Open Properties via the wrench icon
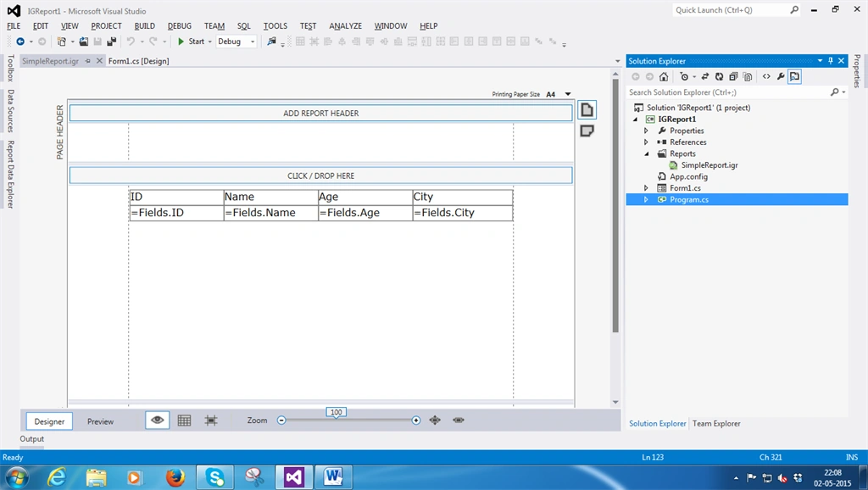The width and height of the screenshot is (868, 490). (x=781, y=77)
